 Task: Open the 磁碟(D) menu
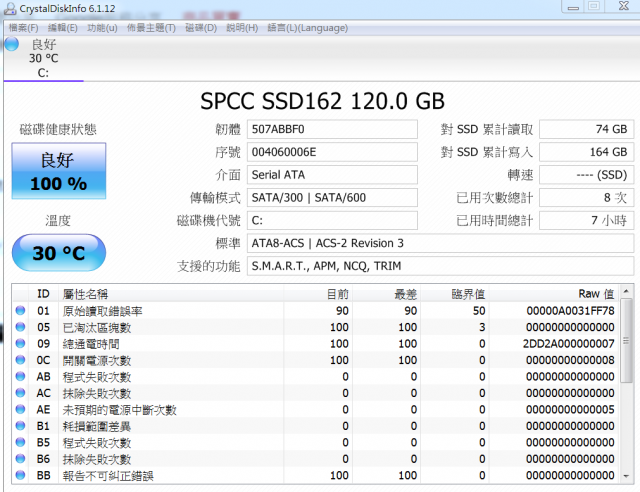[201, 28]
